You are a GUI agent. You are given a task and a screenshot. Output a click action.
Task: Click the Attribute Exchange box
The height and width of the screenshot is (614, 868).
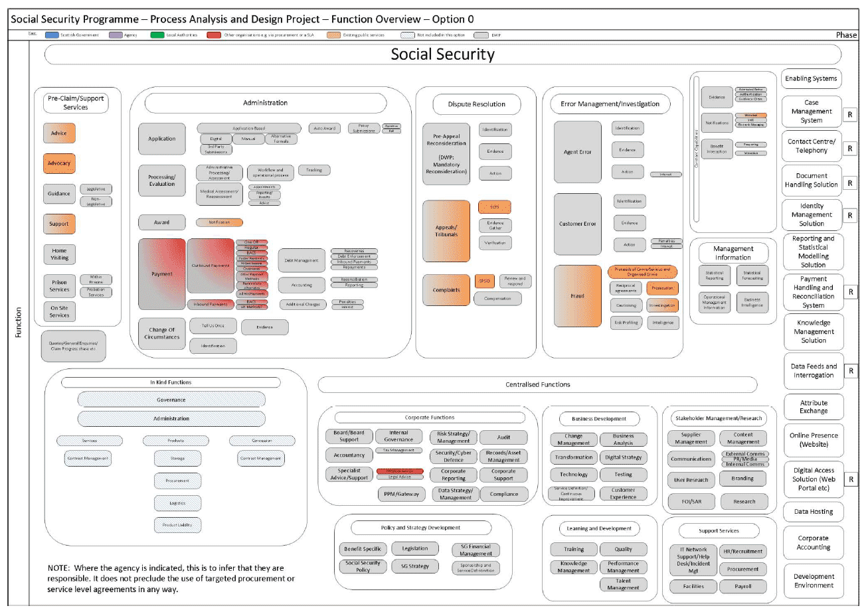click(x=814, y=407)
